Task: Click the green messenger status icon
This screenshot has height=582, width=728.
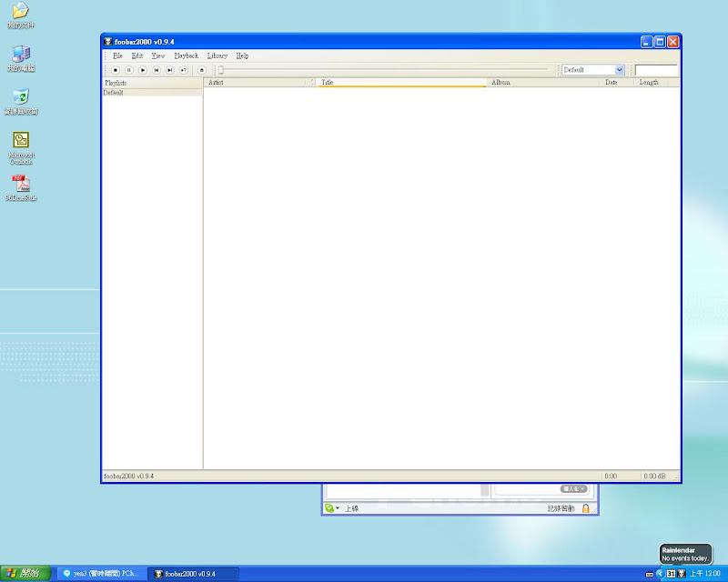Action: [329, 508]
